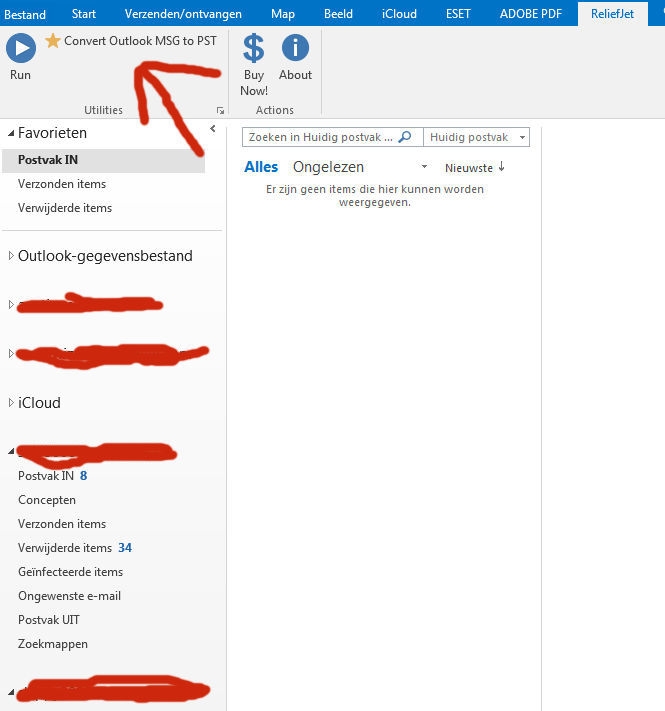Open Verzonden items below Concepten

pyautogui.click(x=62, y=524)
